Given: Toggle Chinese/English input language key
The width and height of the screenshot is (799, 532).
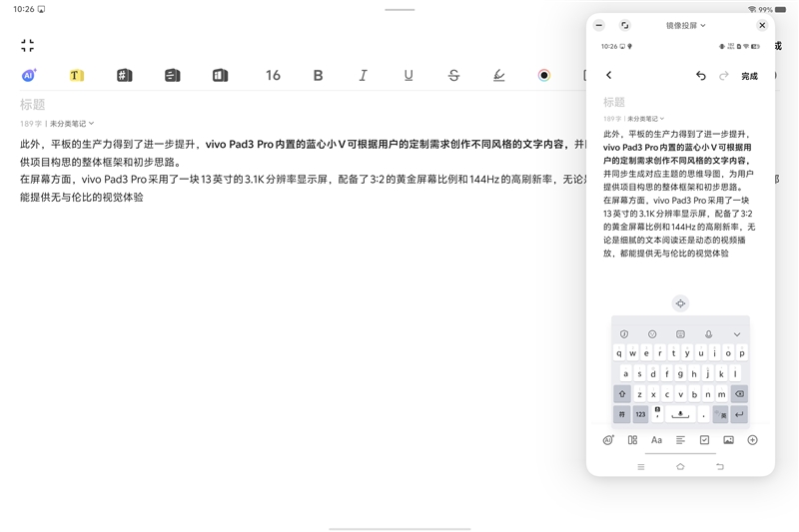Looking at the screenshot, I should tap(720, 414).
